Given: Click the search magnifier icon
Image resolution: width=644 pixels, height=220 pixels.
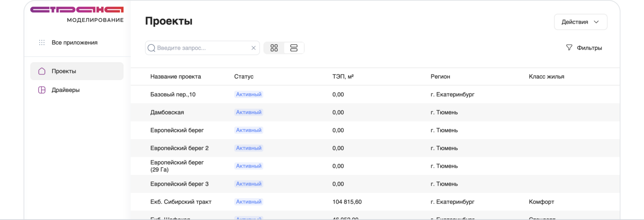Looking at the screenshot, I should pos(151,48).
